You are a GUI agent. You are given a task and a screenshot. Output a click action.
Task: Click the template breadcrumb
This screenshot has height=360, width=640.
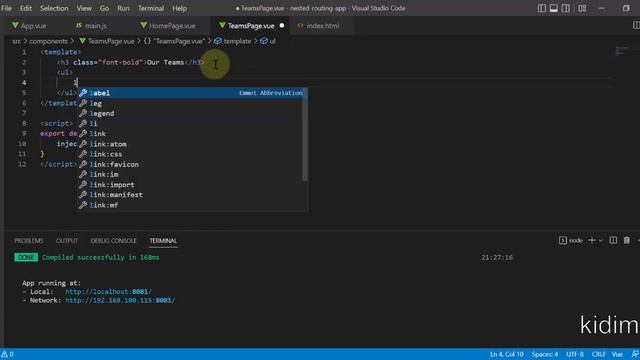click(233, 41)
